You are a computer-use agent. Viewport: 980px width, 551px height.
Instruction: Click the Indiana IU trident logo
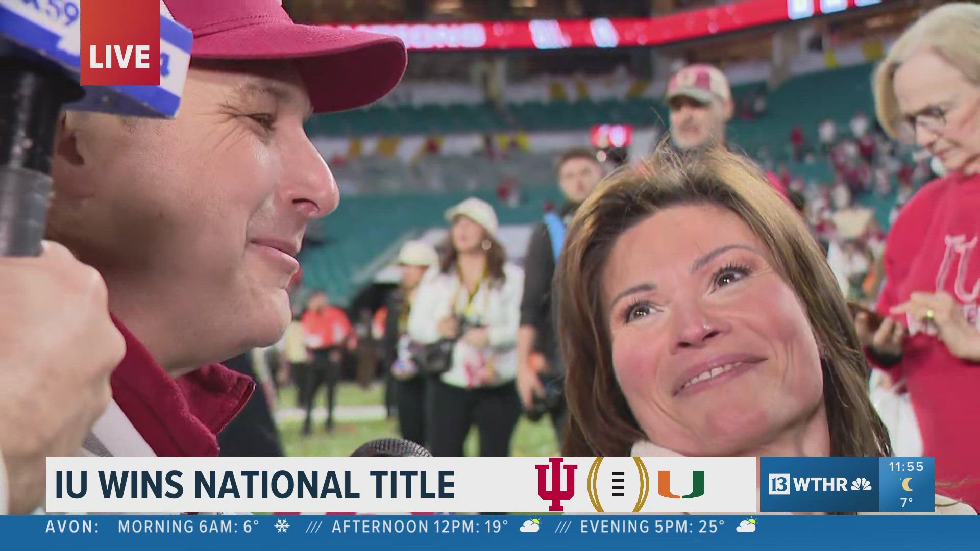556,484
